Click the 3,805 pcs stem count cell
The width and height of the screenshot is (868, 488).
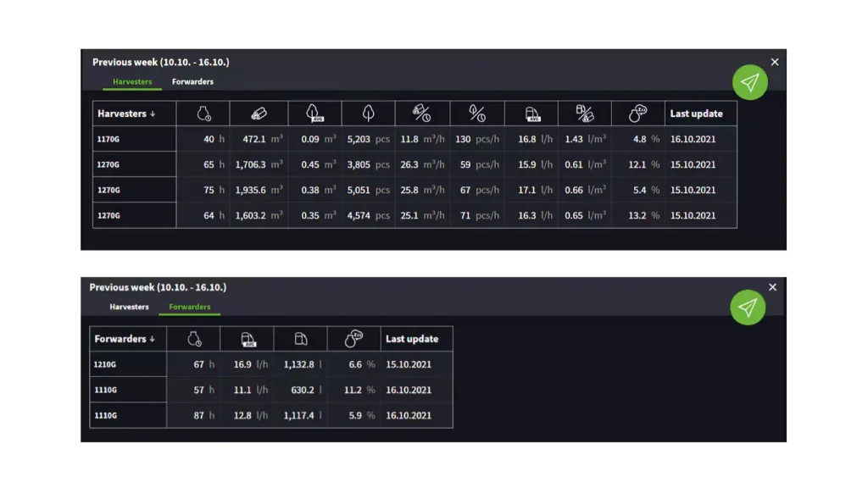pos(368,164)
